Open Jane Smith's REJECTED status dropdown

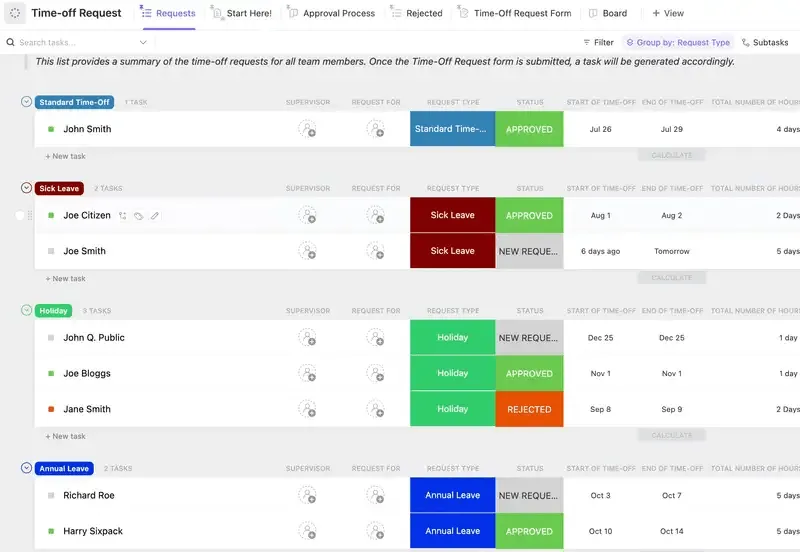click(x=529, y=409)
